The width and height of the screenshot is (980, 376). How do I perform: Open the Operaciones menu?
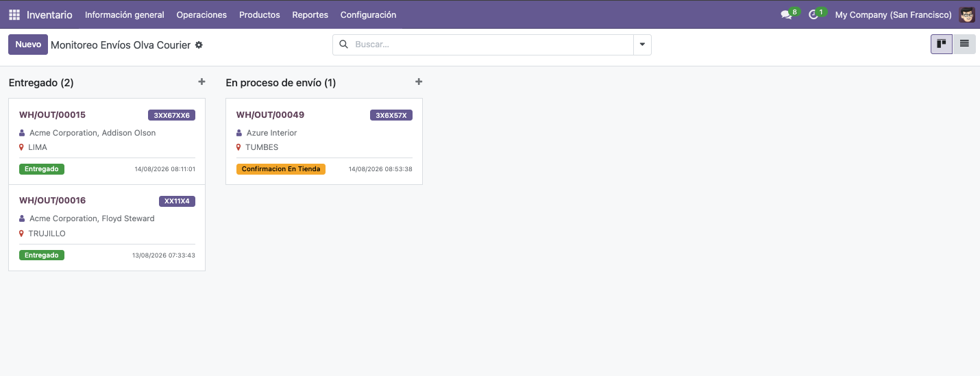pos(201,14)
